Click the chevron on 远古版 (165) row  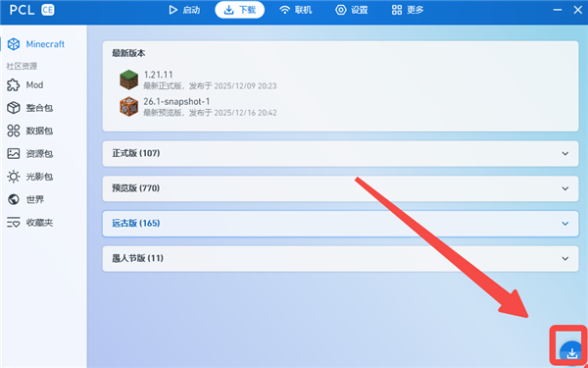point(565,224)
